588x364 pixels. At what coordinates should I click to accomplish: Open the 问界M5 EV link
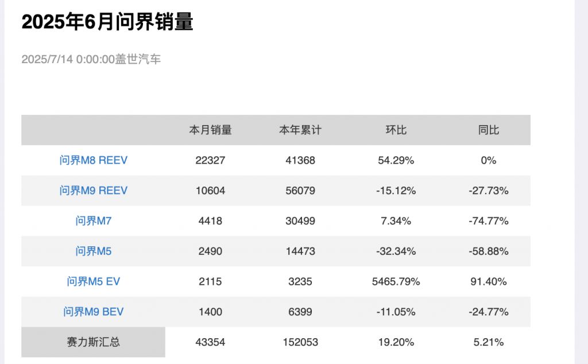[93, 282]
